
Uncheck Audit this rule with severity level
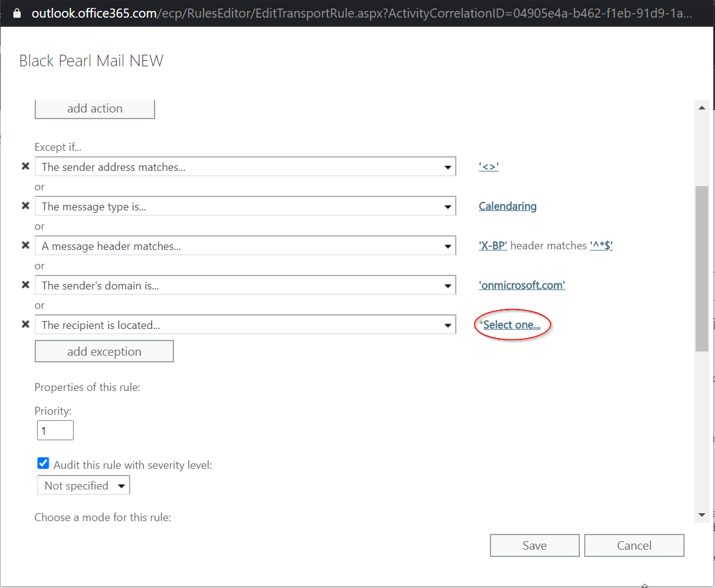[x=43, y=464]
